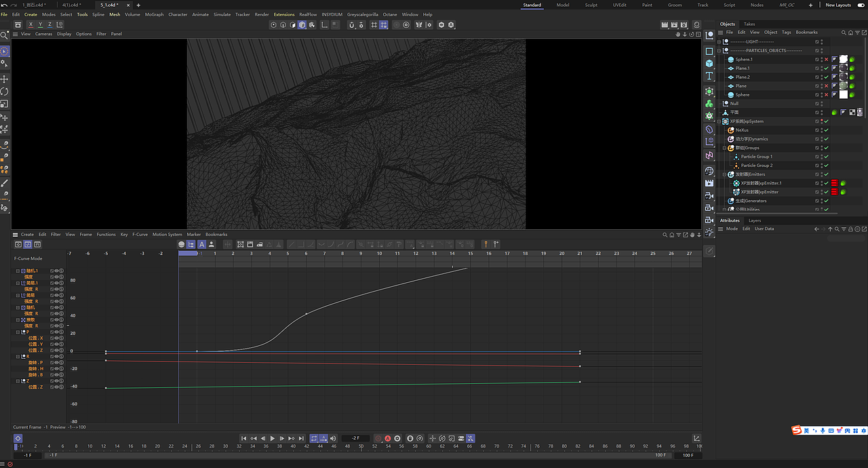The height and width of the screenshot is (468, 868).
Task: Add a new project tab with plus
Action: (x=138, y=5)
